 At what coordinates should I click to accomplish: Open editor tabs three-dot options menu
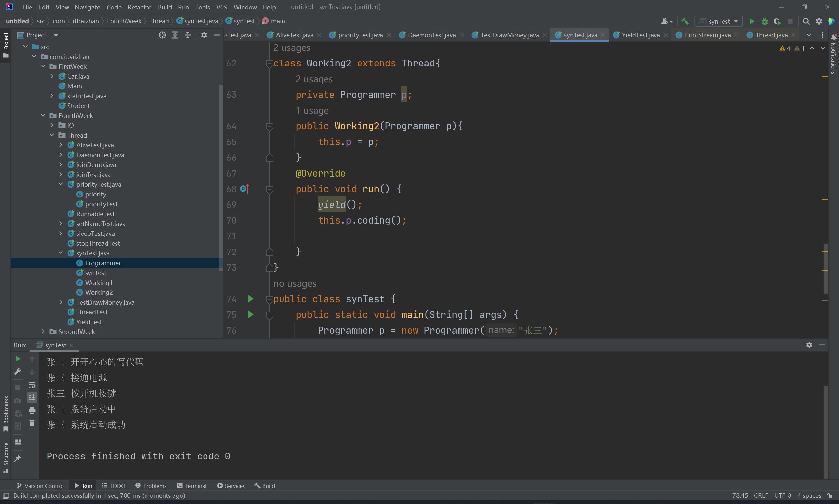(x=822, y=35)
